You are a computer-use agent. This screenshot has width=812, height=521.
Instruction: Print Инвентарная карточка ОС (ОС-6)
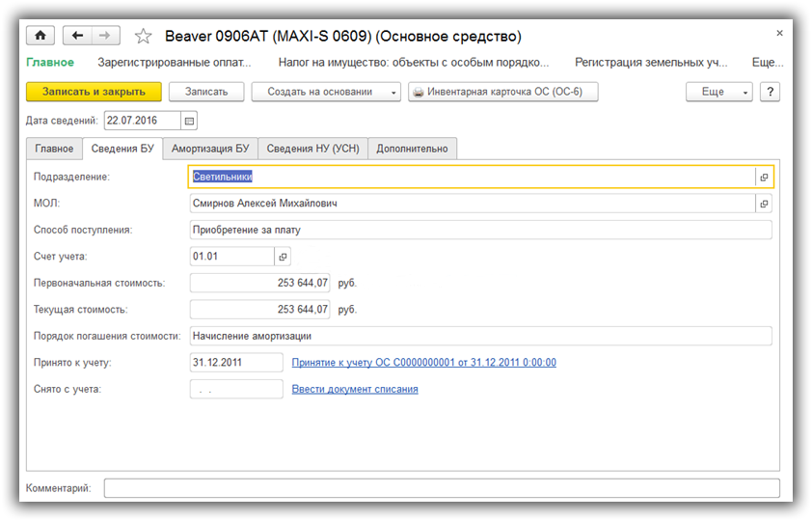pyautogui.click(x=502, y=92)
